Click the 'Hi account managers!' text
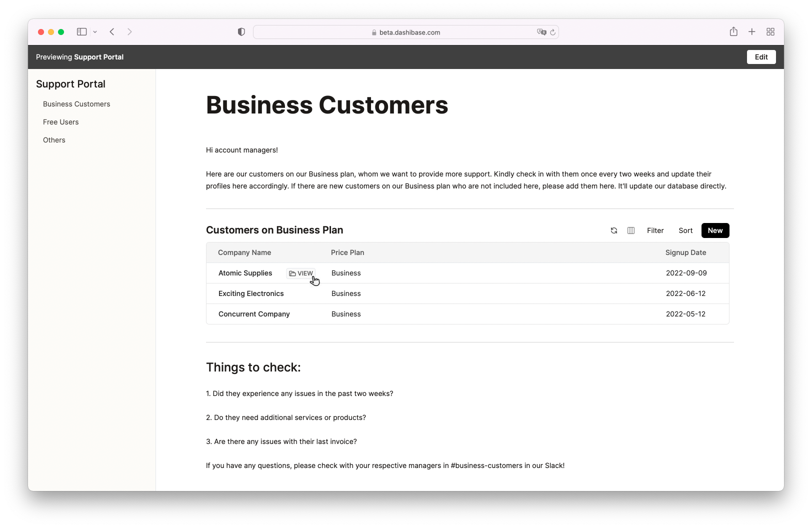This screenshot has width=812, height=528. pyautogui.click(x=242, y=150)
